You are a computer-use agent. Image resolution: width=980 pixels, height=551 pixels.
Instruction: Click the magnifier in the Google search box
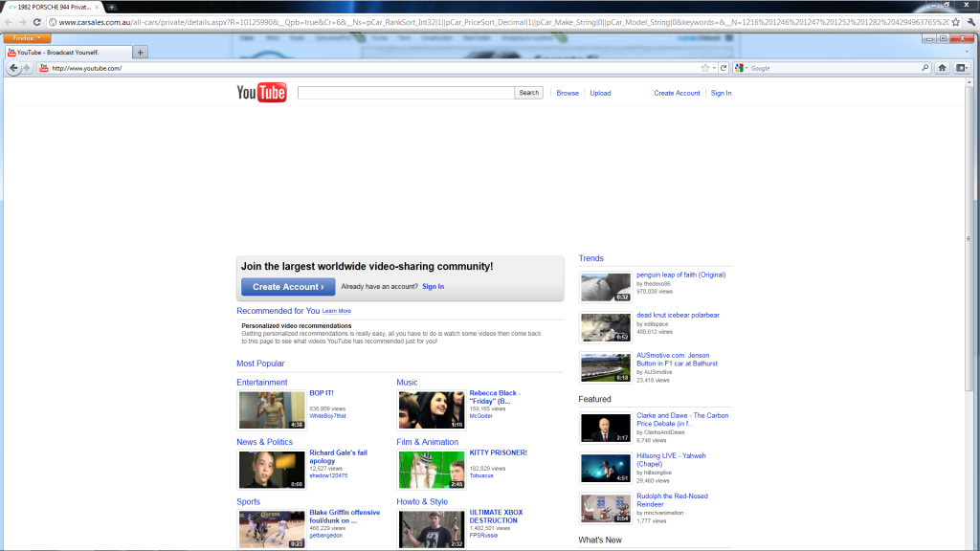(x=924, y=68)
